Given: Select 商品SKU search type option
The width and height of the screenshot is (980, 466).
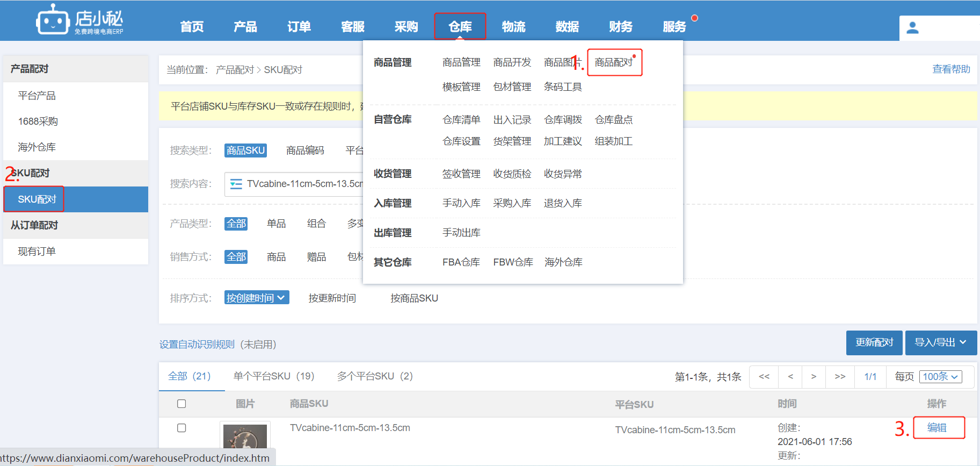Looking at the screenshot, I should coord(245,150).
